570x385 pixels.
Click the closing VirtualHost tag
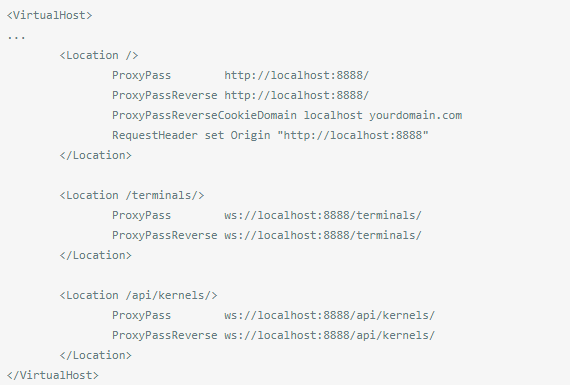coord(53,375)
